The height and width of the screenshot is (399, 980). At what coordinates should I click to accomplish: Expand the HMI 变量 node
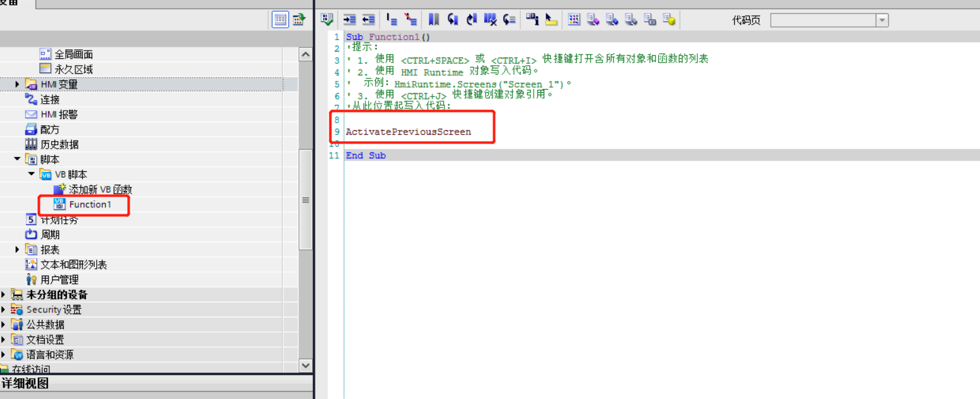18,84
